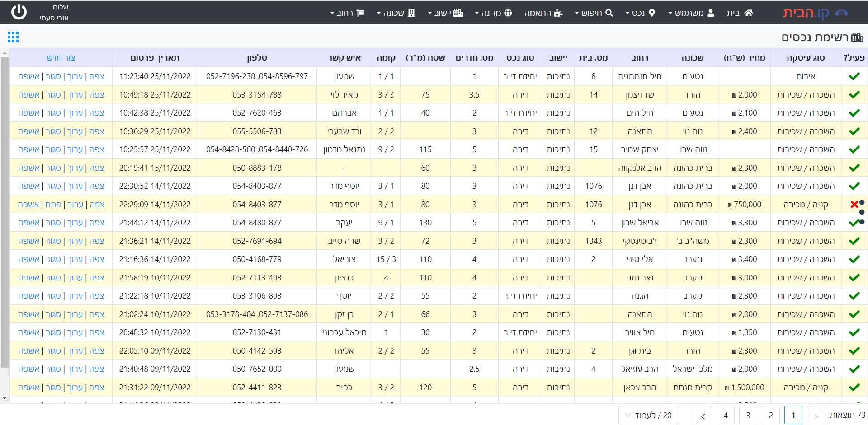The image size is (868, 425).
Task: Click פתח link in the 750,000 row
Action: pos(53,205)
